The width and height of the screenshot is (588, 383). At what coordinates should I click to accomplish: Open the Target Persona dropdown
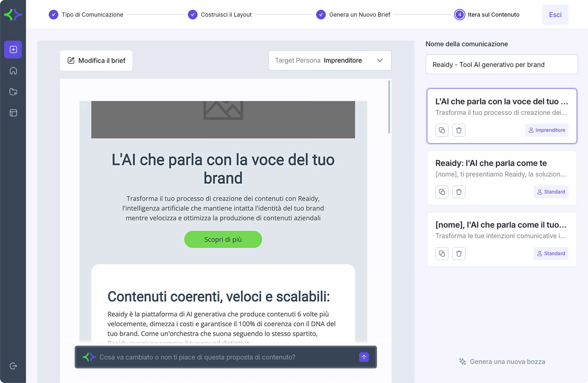click(330, 60)
